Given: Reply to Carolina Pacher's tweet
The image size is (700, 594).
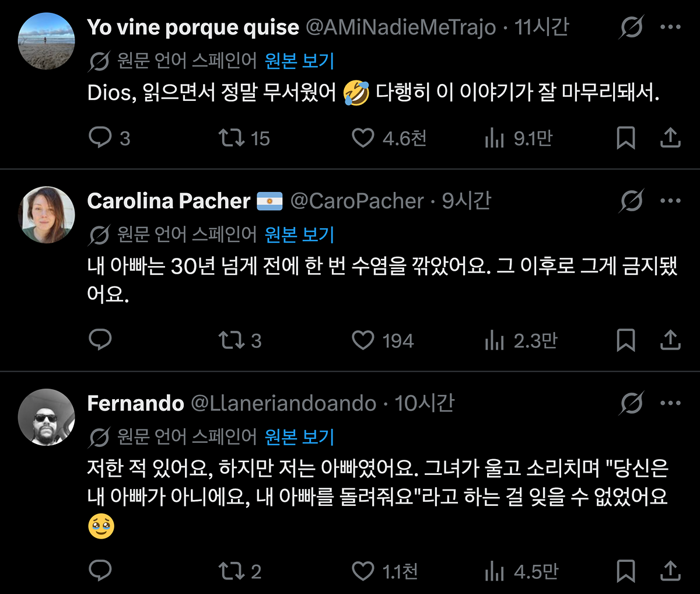Looking at the screenshot, I should (x=100, y=340).
